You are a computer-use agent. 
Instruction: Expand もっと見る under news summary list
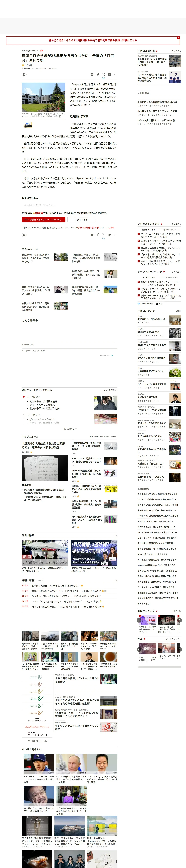click(70, 429)
